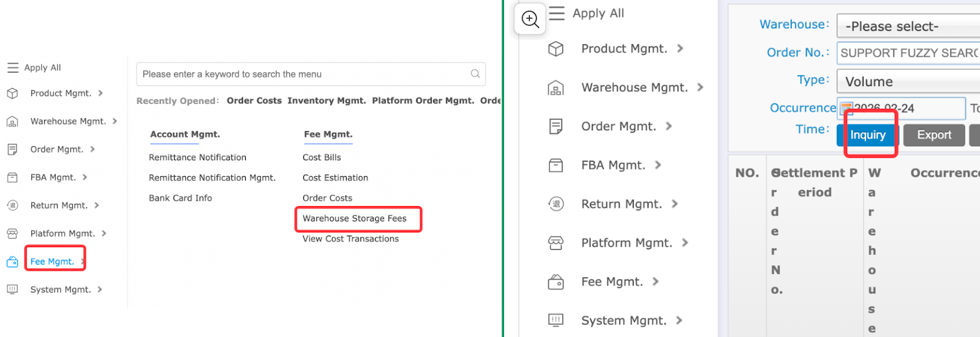This screenshot has height=337, width=980.
Task: Open Fee Mgmt. in the left sidebar
Action: tap(52, 262)
